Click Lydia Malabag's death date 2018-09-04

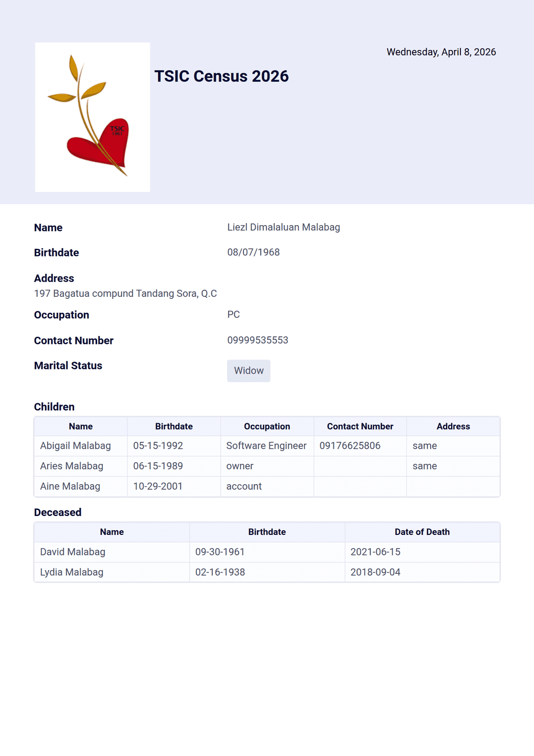point(375,572)
